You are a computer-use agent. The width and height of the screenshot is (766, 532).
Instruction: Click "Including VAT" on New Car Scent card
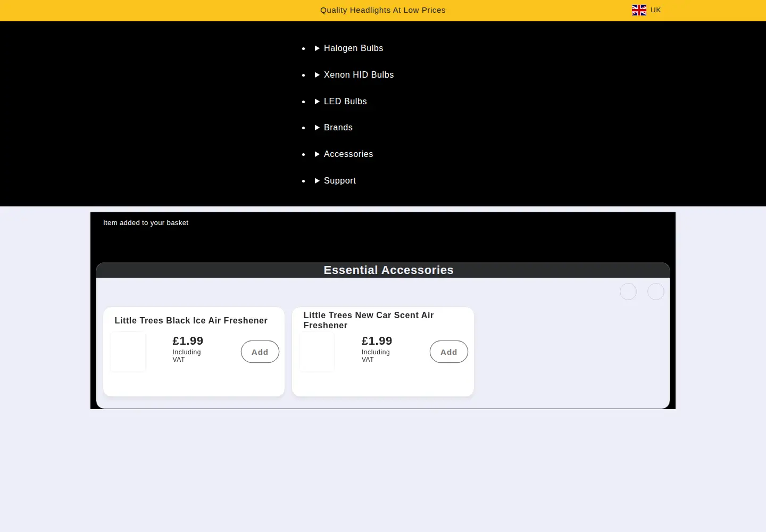pyautogui.click(x=376, y=356)
